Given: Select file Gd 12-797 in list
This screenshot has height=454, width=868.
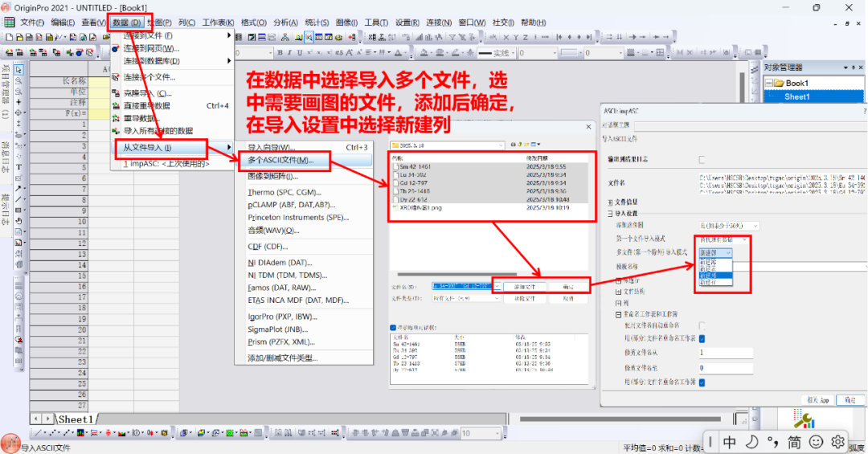Looking at the screenshot, I should pos(414,182).
